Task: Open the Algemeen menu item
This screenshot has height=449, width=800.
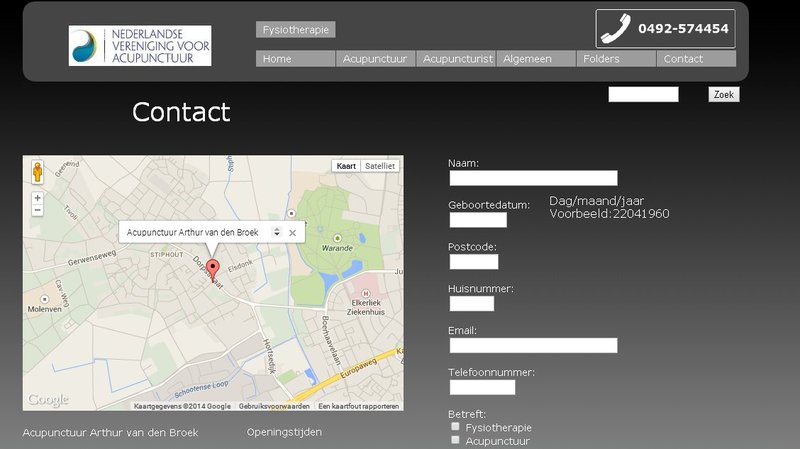Action: pyautogui.click(x=536, y=59)
